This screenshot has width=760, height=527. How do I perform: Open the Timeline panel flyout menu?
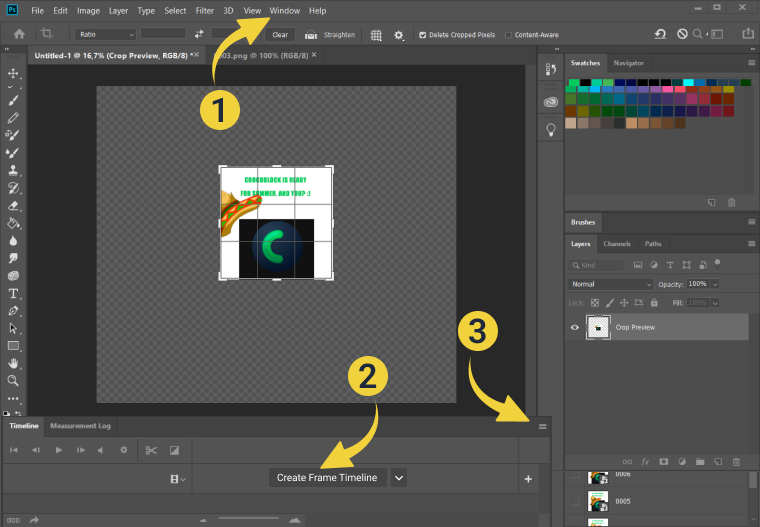pyautogui.click(x=542, y=426)
